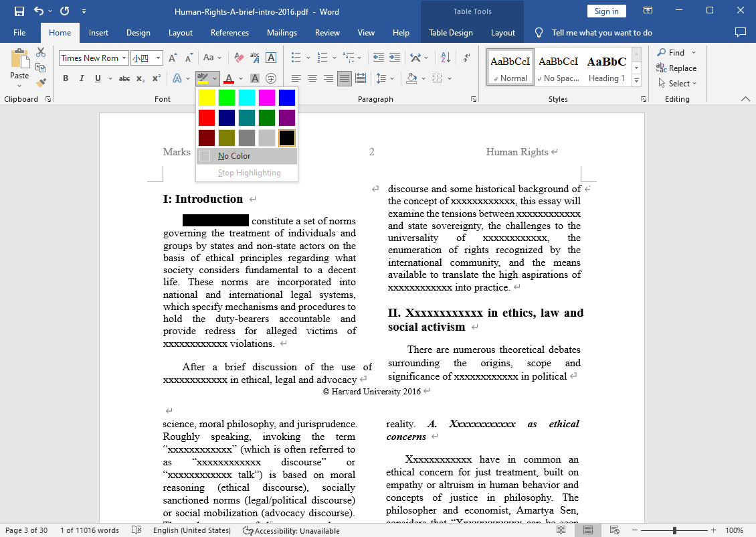Apply strikethrough formatting

(x=124, y=78)
